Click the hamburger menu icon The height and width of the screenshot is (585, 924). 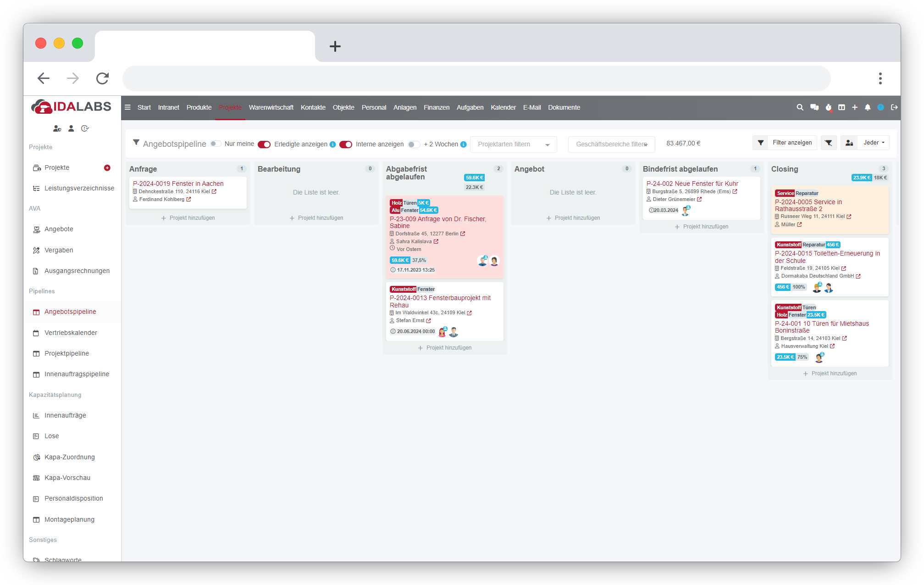[x=127, y=107]
